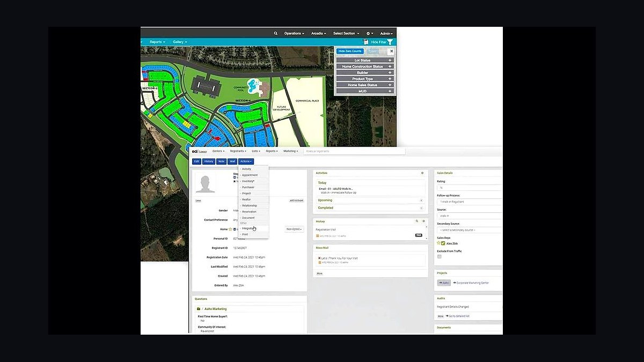
Task: Click the History button
Action: tap(209, 161)
